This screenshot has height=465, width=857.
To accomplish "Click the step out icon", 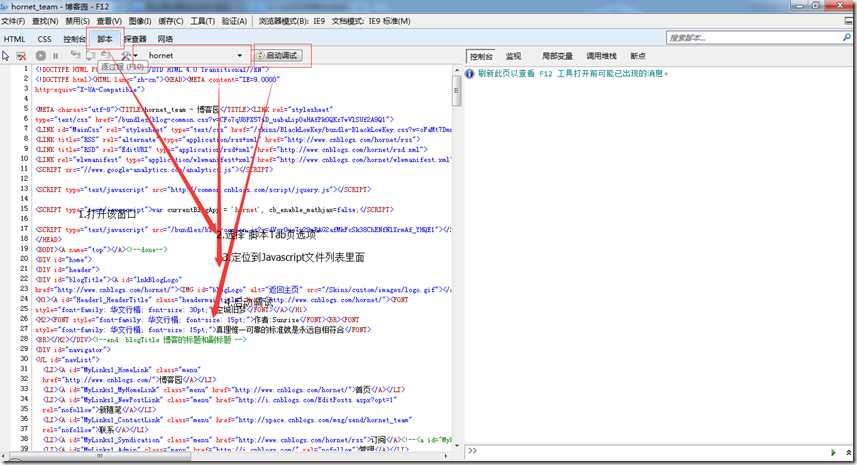I will pos(105,55).
